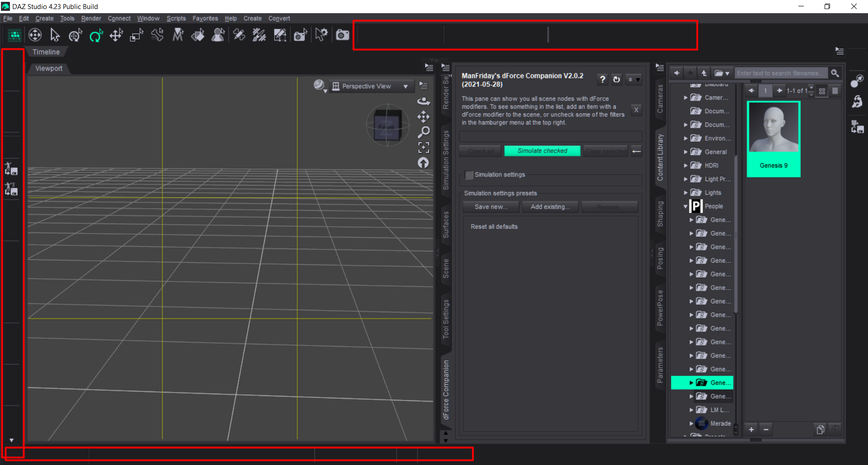Open the active tool settings cursor-gear icon
The image size is (868, 465).
point(321,35)
